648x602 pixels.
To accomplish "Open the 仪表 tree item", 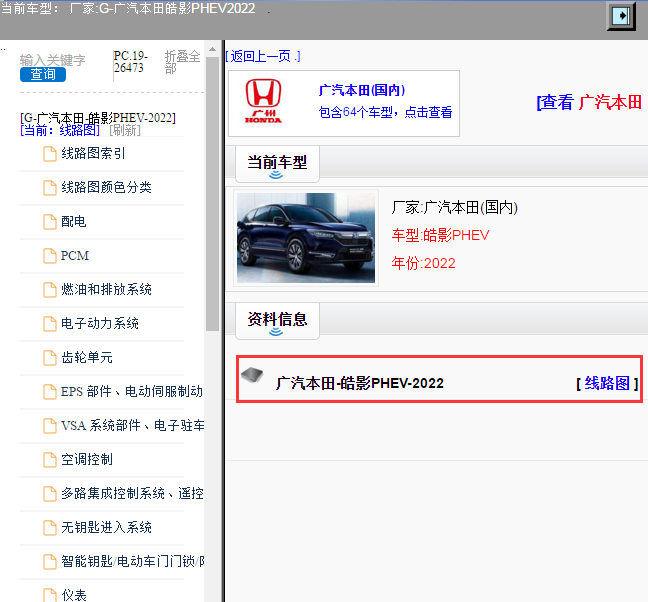I will [74, 595].
